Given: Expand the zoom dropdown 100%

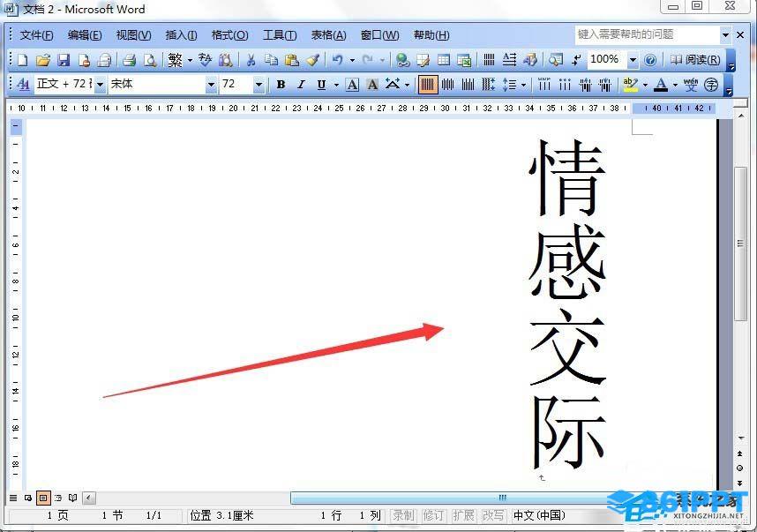Looking at the screenshot, I should (x=633, y=60).
